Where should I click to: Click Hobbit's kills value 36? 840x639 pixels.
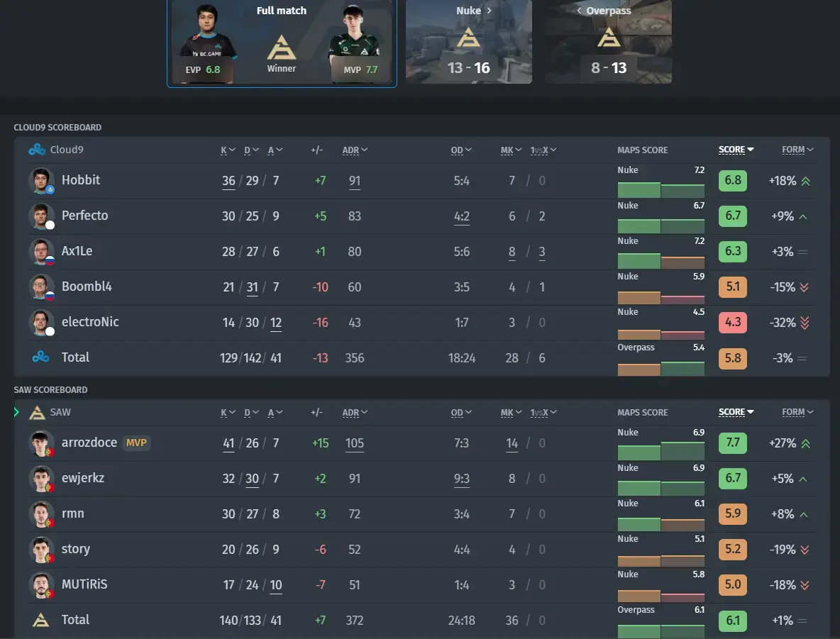point(228,181)
